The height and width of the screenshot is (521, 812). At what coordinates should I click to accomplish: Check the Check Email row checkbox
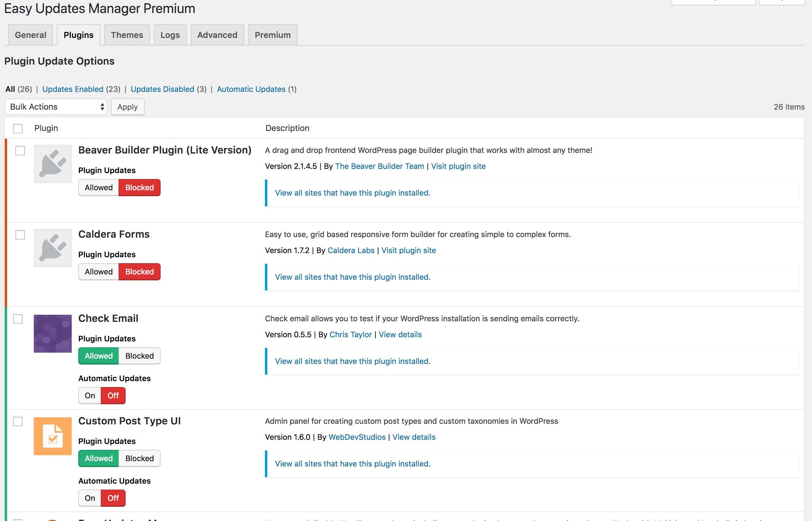tap(17, 319)
